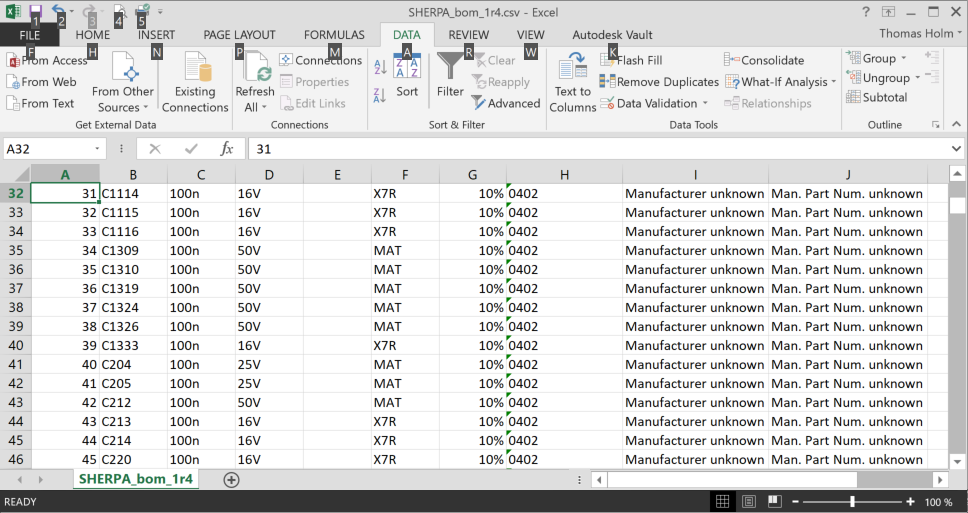Open the FILE tab
Screen dimensions: 968x513
[x=30, y=35]
